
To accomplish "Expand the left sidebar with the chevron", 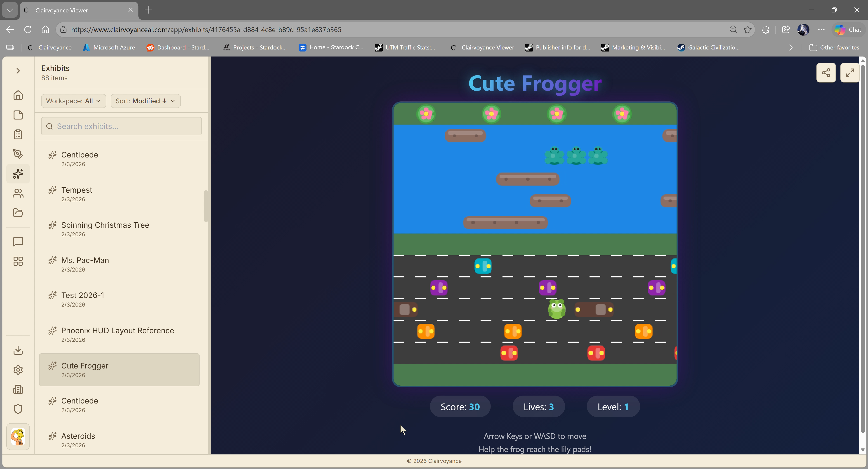I will 18,71.
